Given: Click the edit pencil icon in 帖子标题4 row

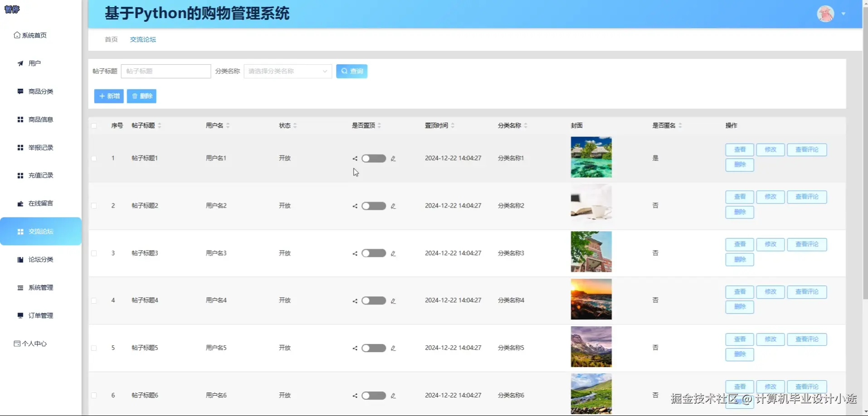Looking at the screenshot, I should click(393, 301).
